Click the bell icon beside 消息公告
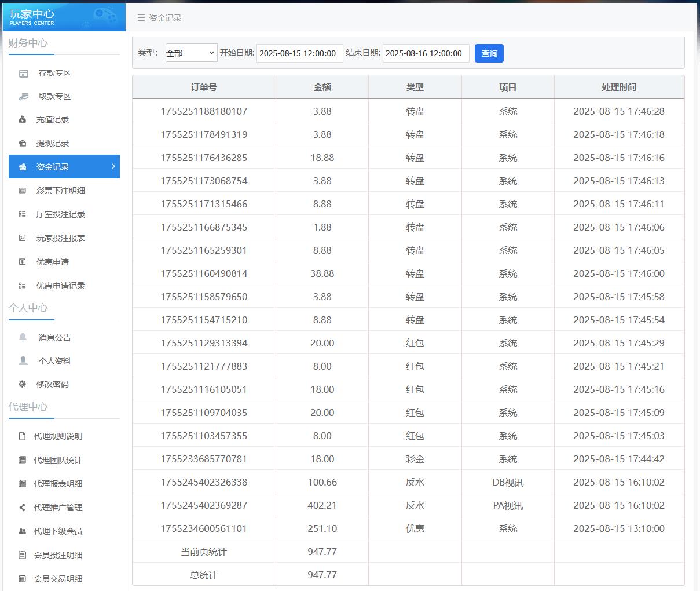 tap(23, 338)
